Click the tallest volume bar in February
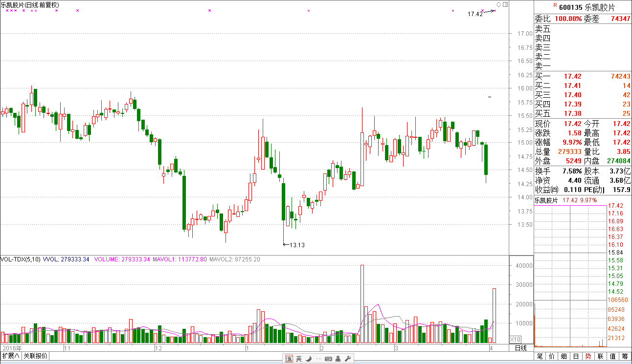 tap(362, 303)
